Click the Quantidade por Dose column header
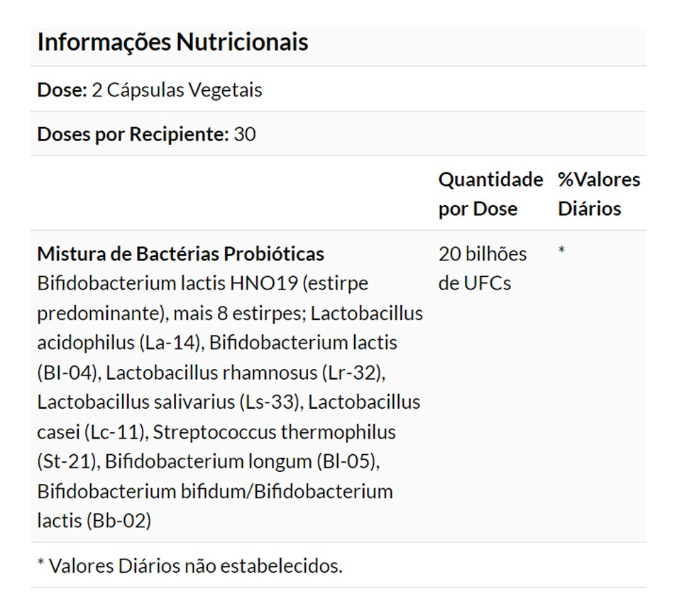Screen dimensions: 677x616 click(x=490, y=194)
